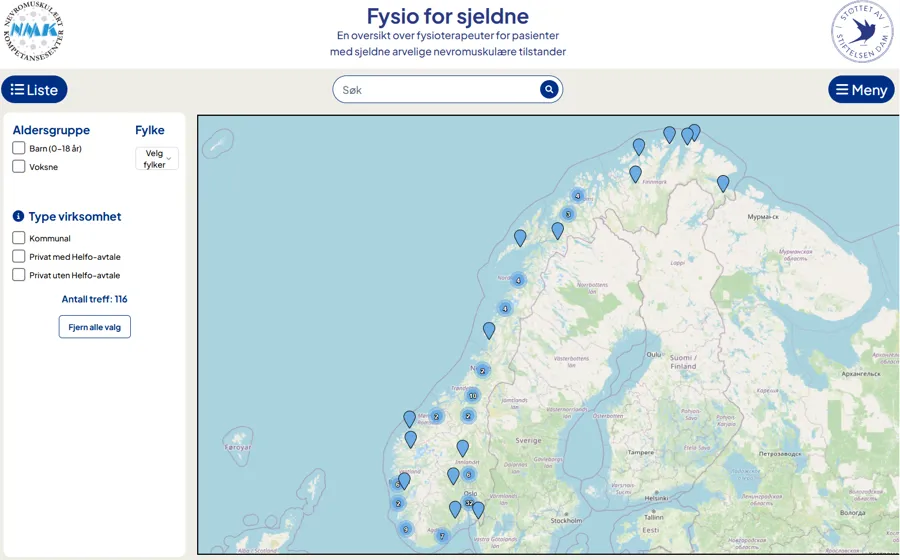Tick the Barn (0–18 år) checkbox
900x560 pixels.
(x=19, y=148)
